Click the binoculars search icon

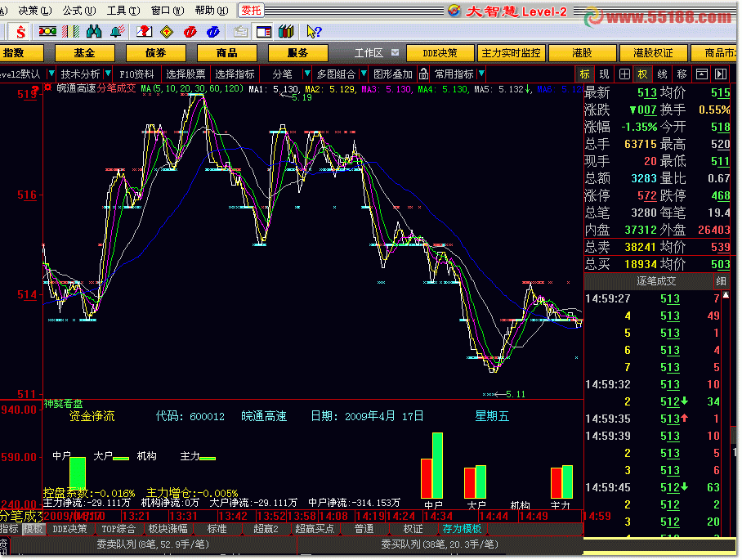(94, 32)
